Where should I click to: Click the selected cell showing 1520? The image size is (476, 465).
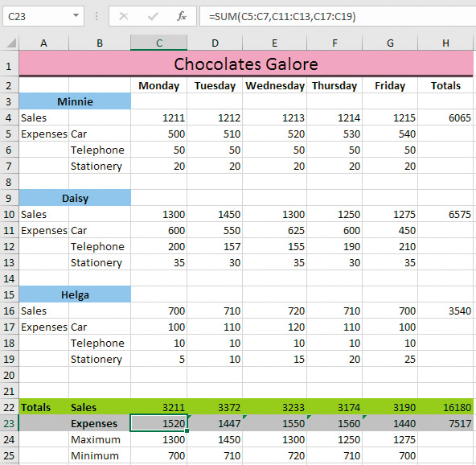[x=158, y=423]
